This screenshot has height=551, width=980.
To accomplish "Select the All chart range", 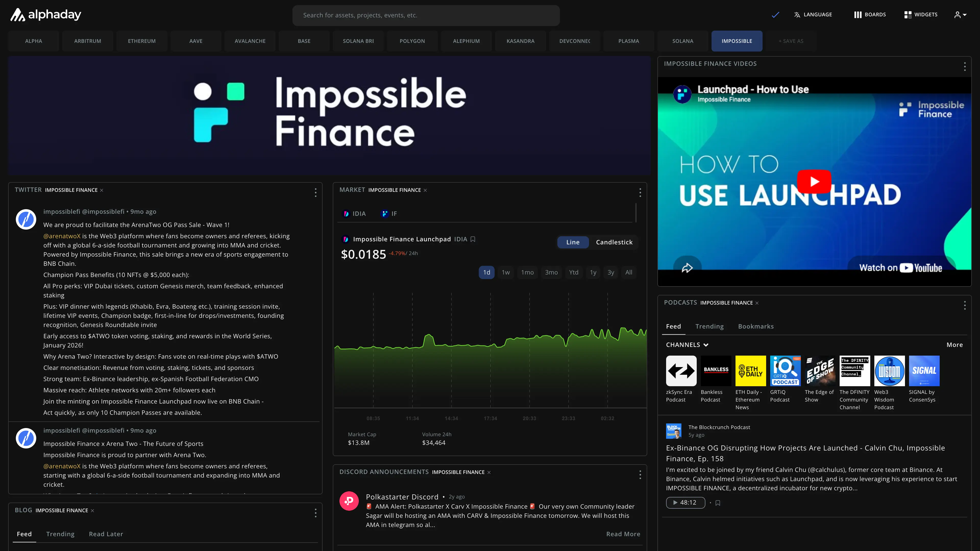I will [x=629, y=272].
